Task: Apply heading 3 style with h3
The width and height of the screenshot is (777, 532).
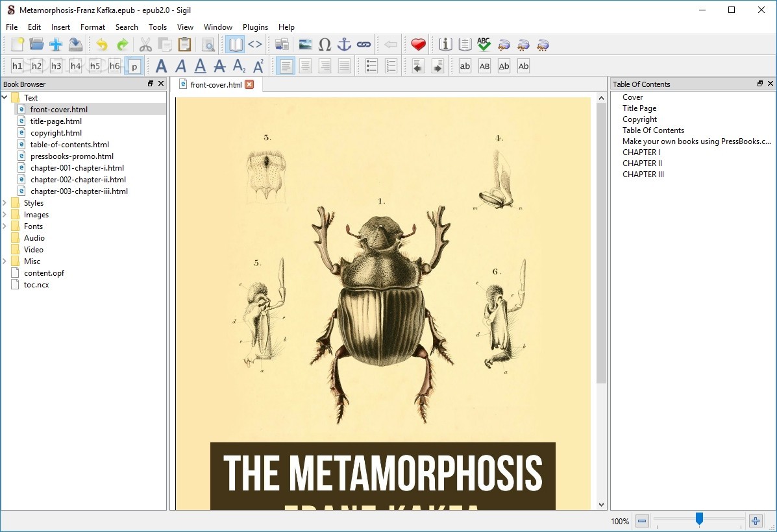Action: [x=56, y=66]
